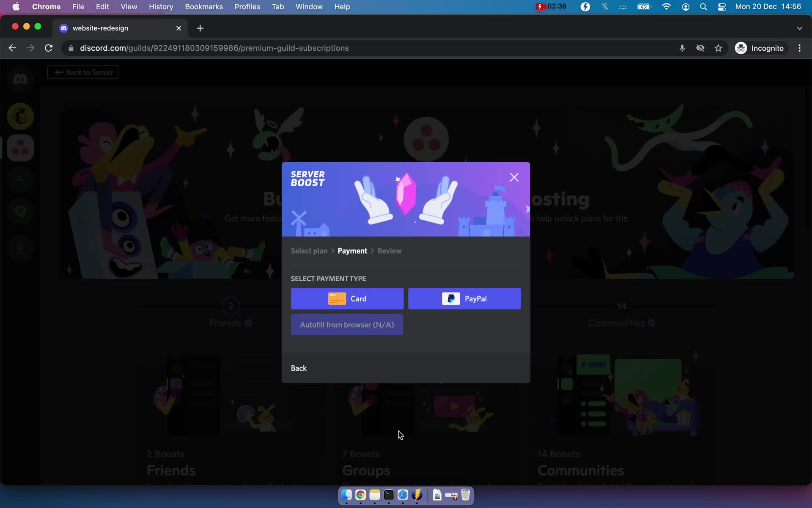Click the browser forward arrow

tap(30, 48)
